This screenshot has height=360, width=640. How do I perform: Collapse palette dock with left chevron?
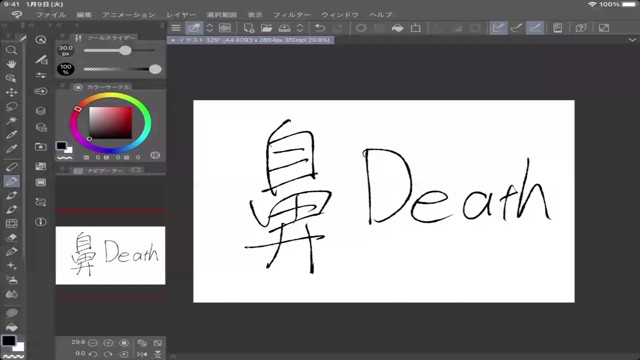coord(77,25)
